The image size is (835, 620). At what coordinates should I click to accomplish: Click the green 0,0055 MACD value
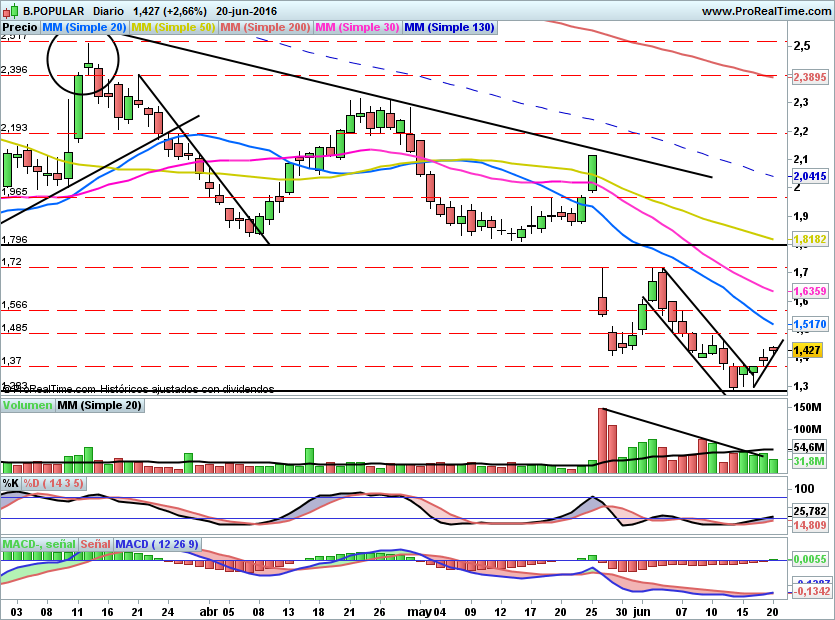tap(810, 559)
